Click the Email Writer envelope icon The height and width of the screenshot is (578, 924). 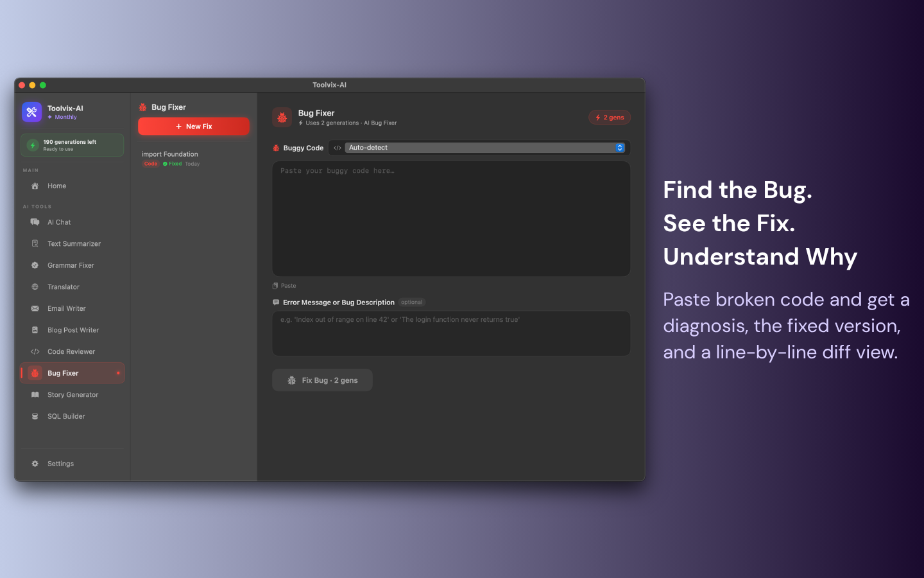[35, 309]
